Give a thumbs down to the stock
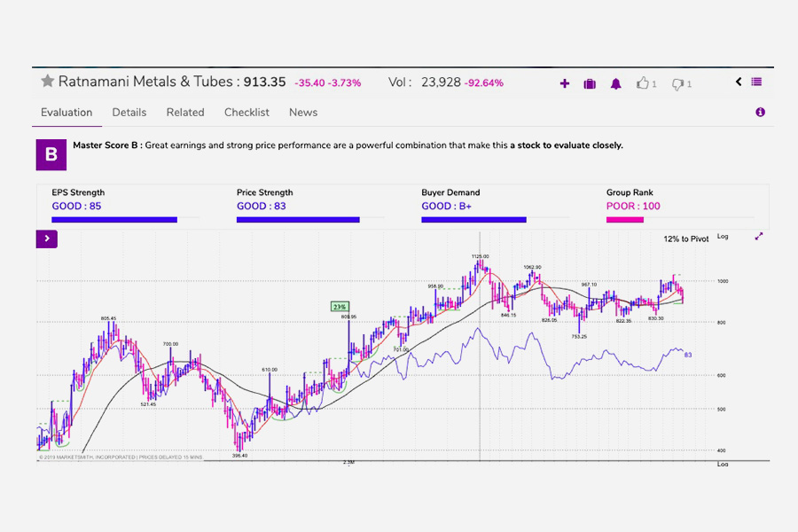Viewport: 798px width, 532px height. coord(677,84)
